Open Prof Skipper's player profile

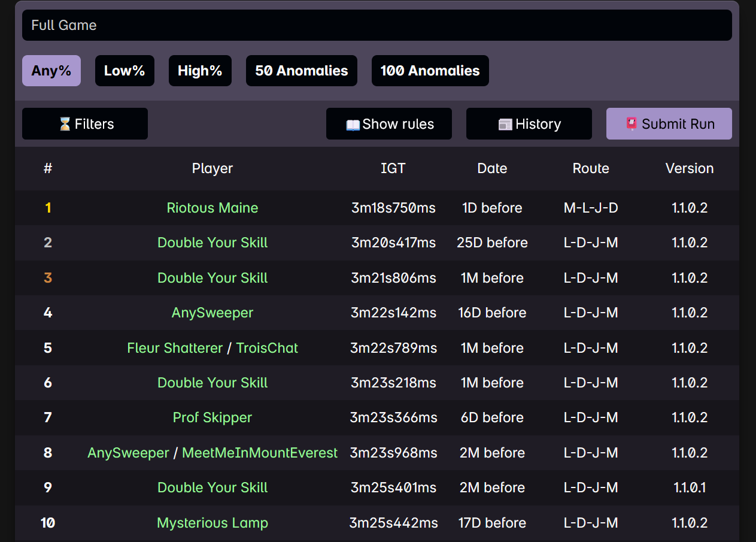coord(212,417)
